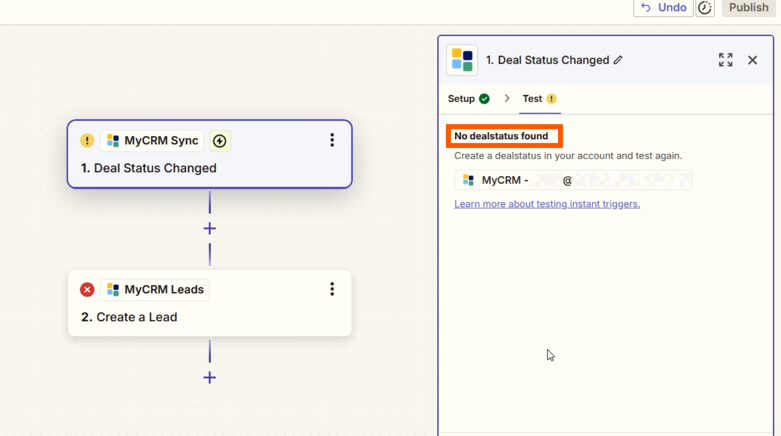The image size is (781, 436).
Task: Open three-dot menu on Deal Status Changed step
Action: (x=332, y=141)
